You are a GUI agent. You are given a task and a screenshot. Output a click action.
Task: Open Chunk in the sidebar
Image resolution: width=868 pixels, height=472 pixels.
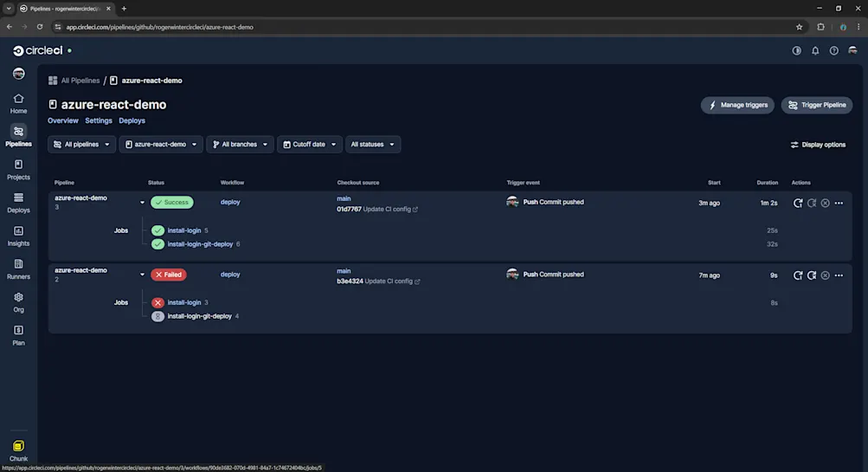tap(18, 451)
